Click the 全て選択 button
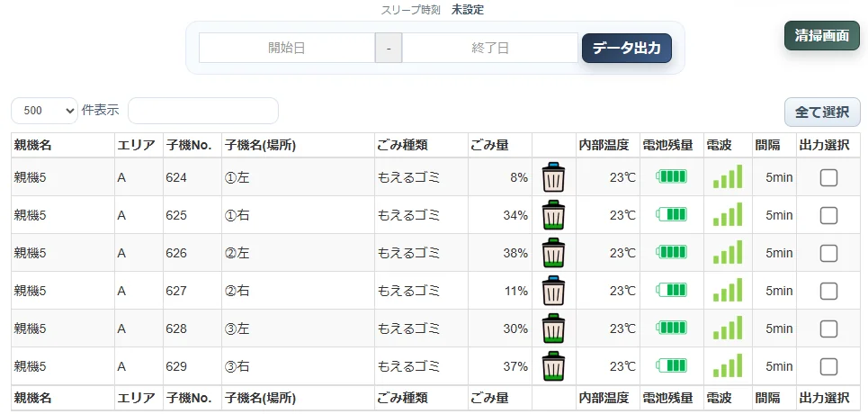 [822, 112]
